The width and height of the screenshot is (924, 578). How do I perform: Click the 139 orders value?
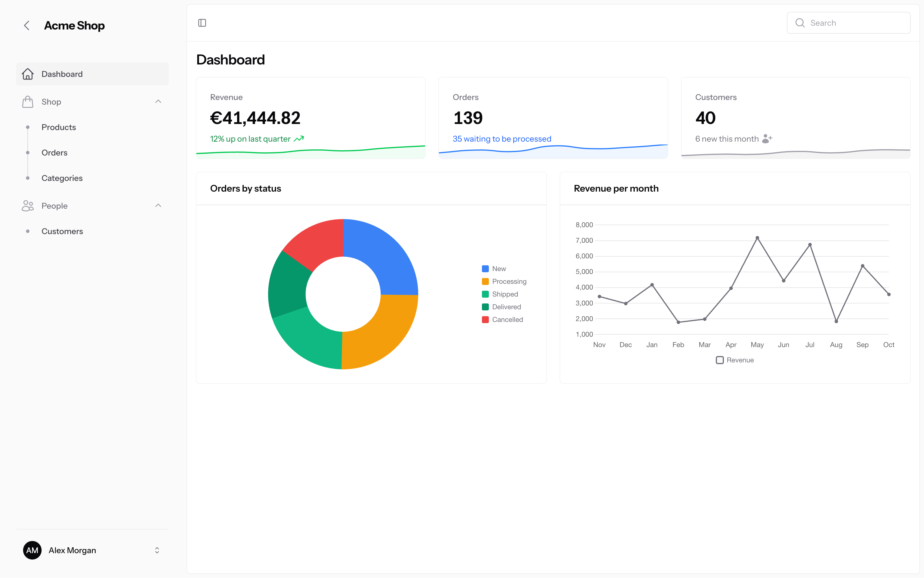(x=468, y=118)
